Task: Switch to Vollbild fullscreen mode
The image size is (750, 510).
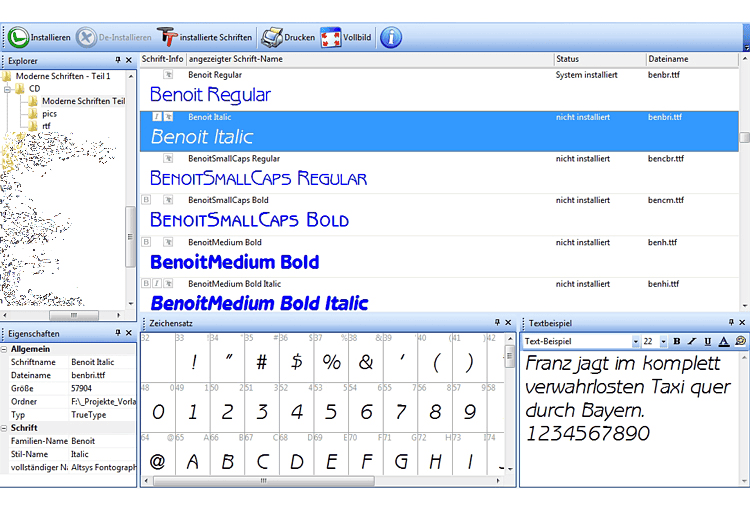Action: coord(331,38)
